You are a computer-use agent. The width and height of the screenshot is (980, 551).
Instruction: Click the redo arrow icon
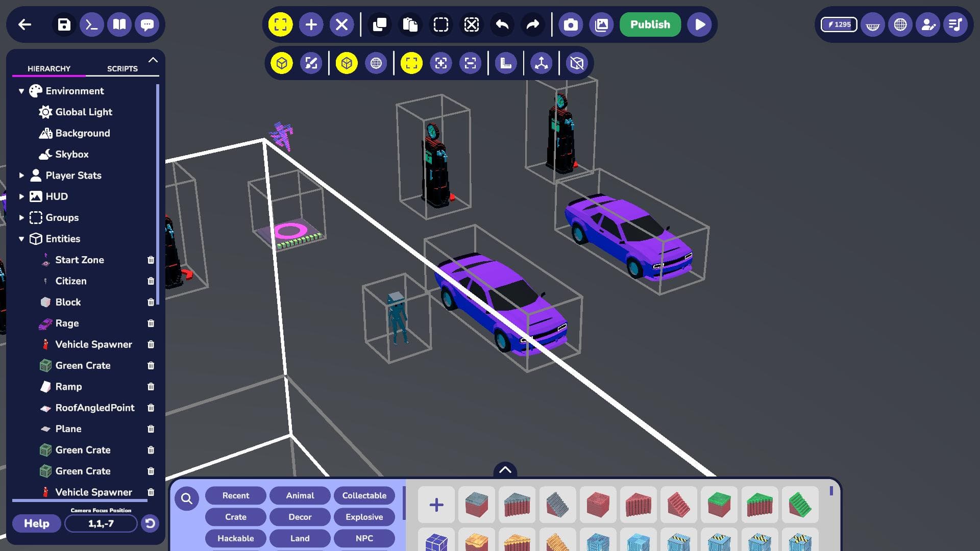pyautogui.click(x=533, y=24)
